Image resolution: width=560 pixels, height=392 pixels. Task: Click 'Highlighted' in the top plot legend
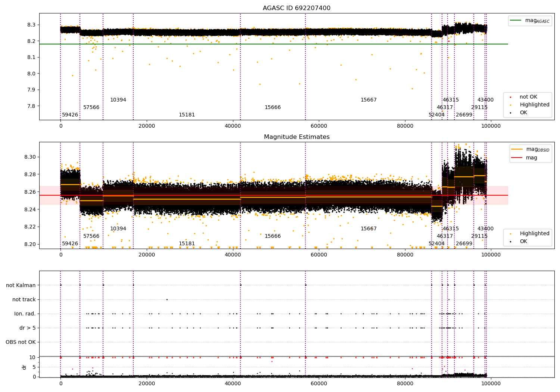point(534,105)
